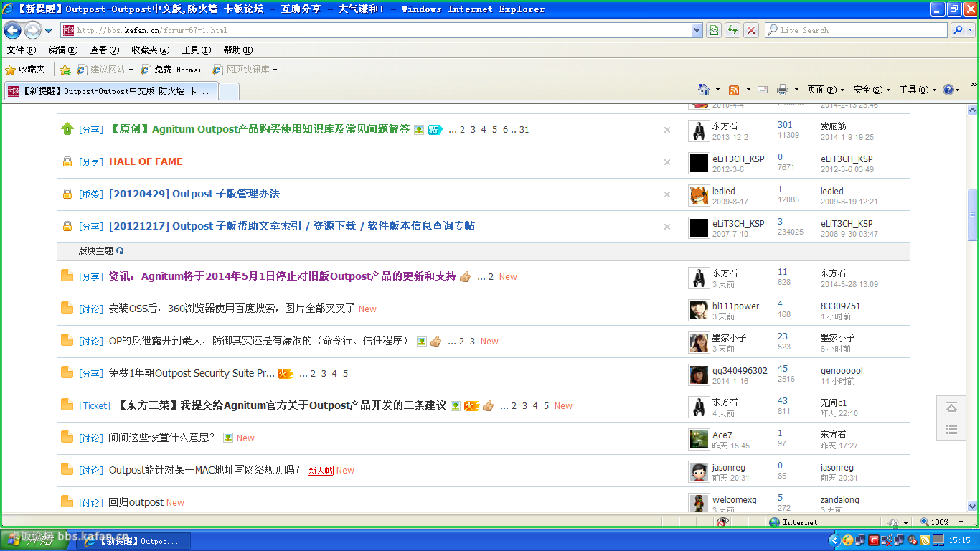The width and height of the screenshot is (980, 551).
Task: Click the Help question mark icon
Action: (x=948, y=90)
